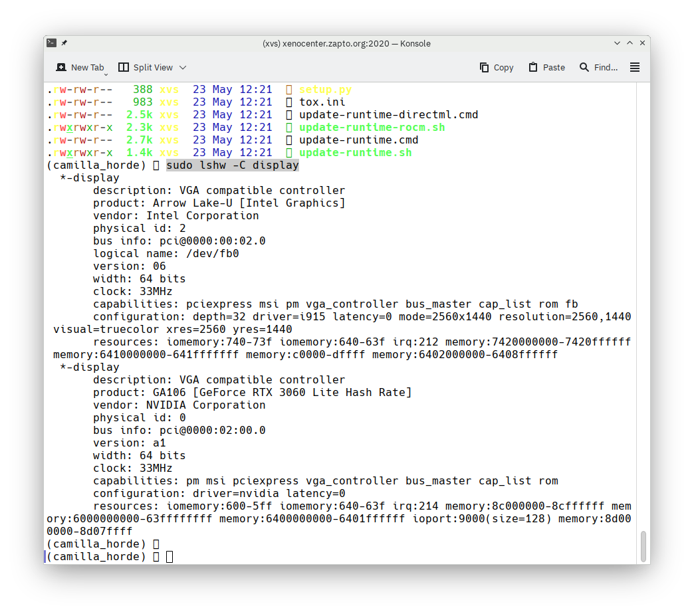The image size is (694, 616).
Task: Click the pin window icon in title bar
Action: [64, 43]
